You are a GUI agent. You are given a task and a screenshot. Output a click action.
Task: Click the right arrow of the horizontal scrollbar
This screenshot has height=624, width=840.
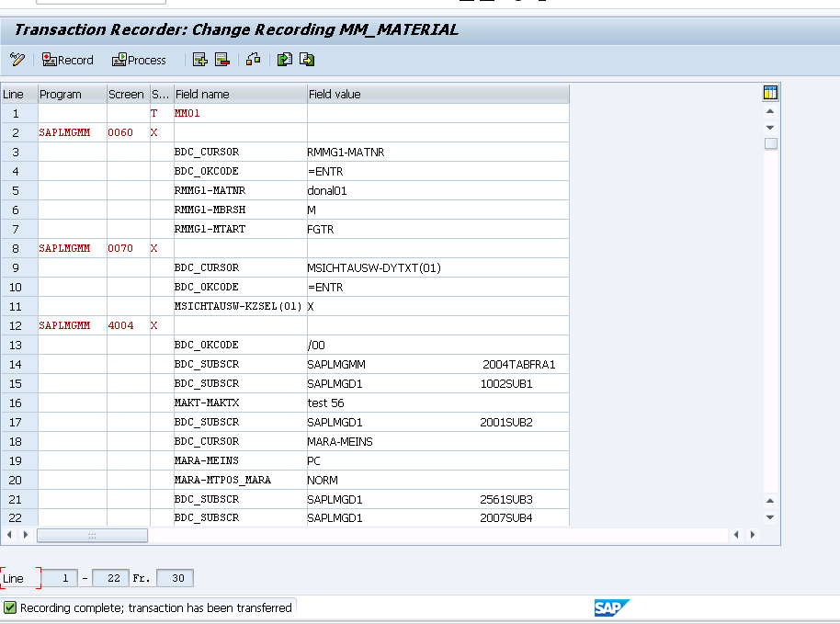[754, 535]
